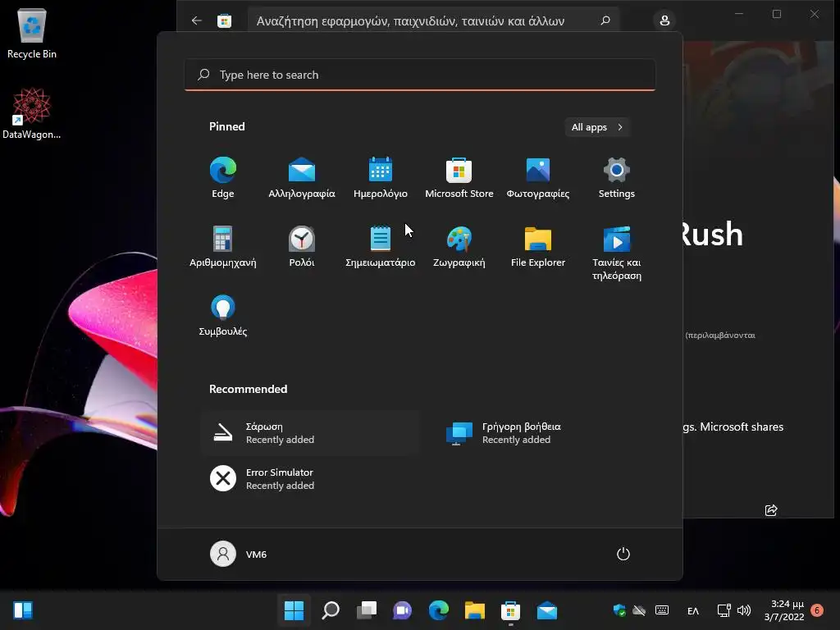Open Task View on the taskbar

[367, 610]
